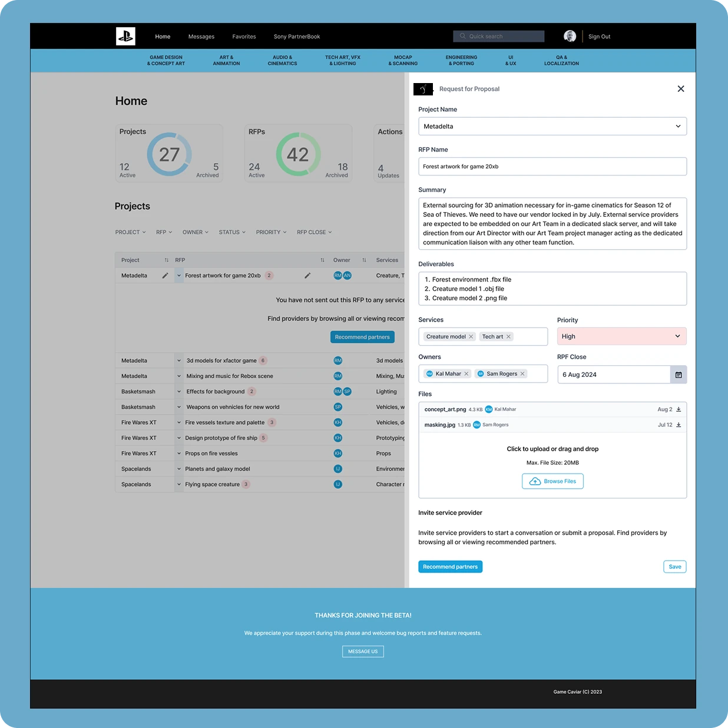Click the MESSAGE US button
Screen dimensions: 728x728
(363, 651)
